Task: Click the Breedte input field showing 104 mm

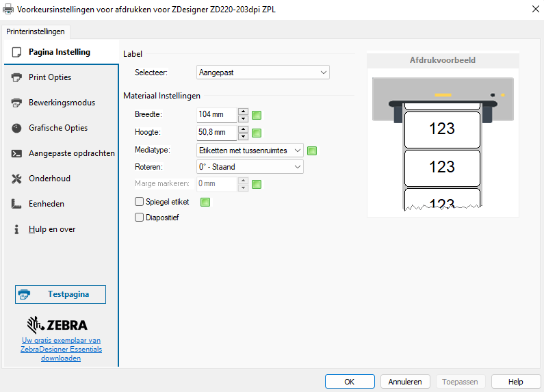Action: tap(216, 115)
